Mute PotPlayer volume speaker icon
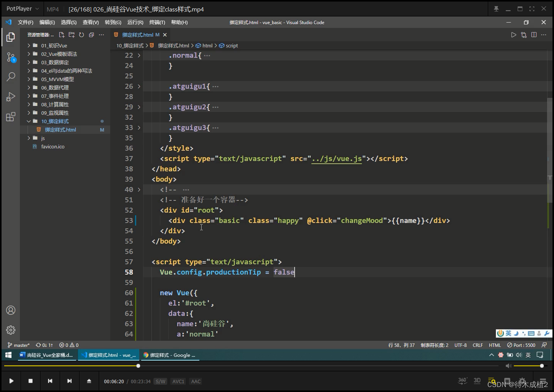The height and width of the screenshot is (392, 554). point(508,366)
